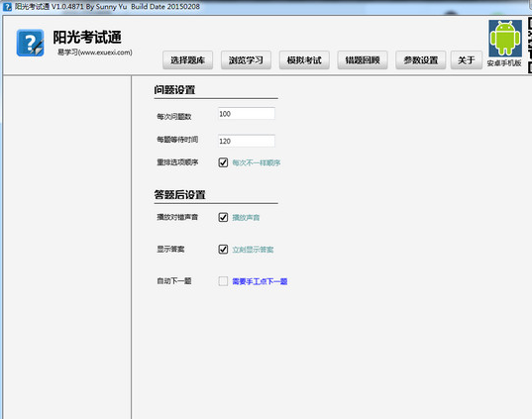532x419 pixels.
Task: Click the 每次问题数 label
Action: (174, 116)
